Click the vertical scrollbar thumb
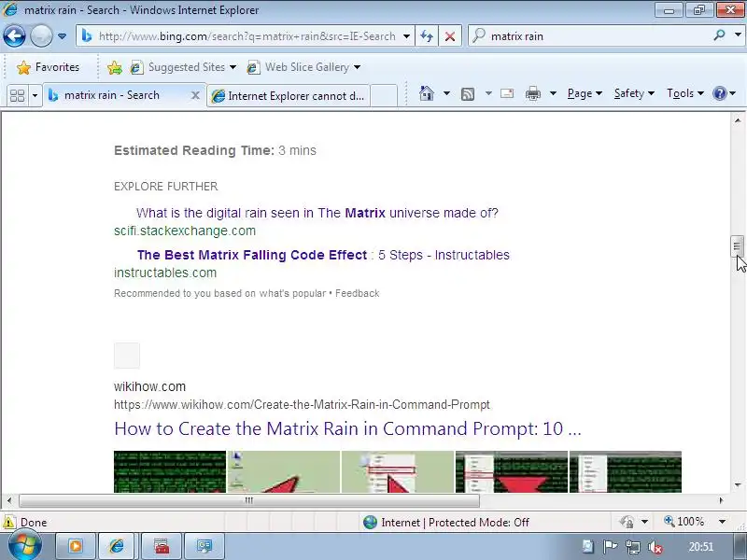Viewport: 747px width, 560px height. [x=737, y=246]
